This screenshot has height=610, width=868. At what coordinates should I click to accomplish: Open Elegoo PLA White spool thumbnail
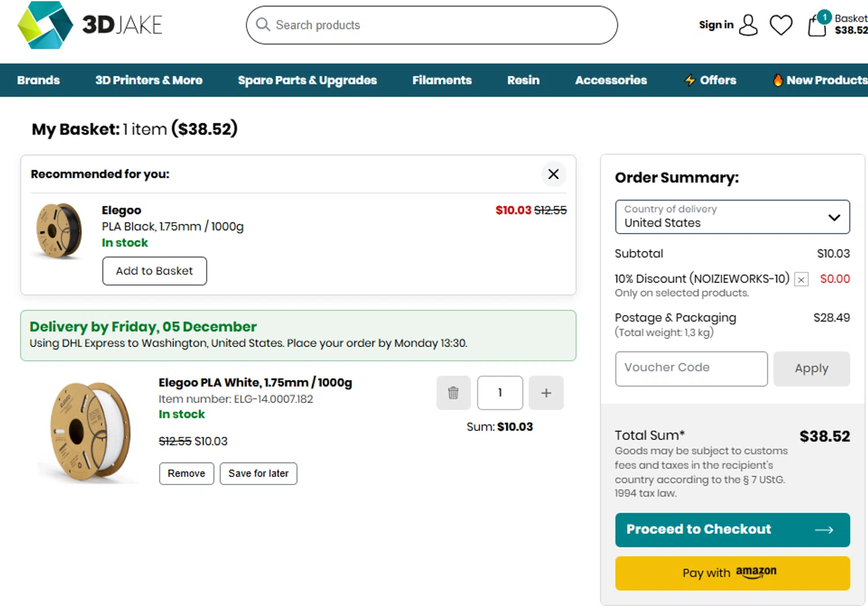pyautogui.click(x=90, y=431)
